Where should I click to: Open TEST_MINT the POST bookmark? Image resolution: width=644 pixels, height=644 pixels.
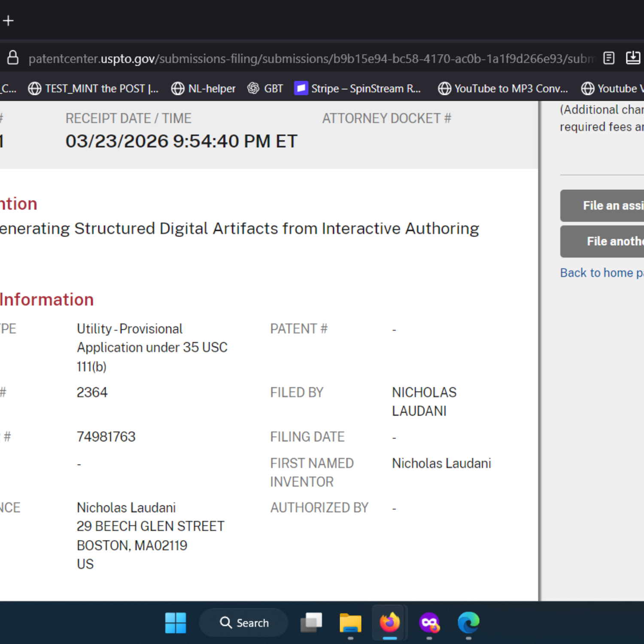(94, 88)
